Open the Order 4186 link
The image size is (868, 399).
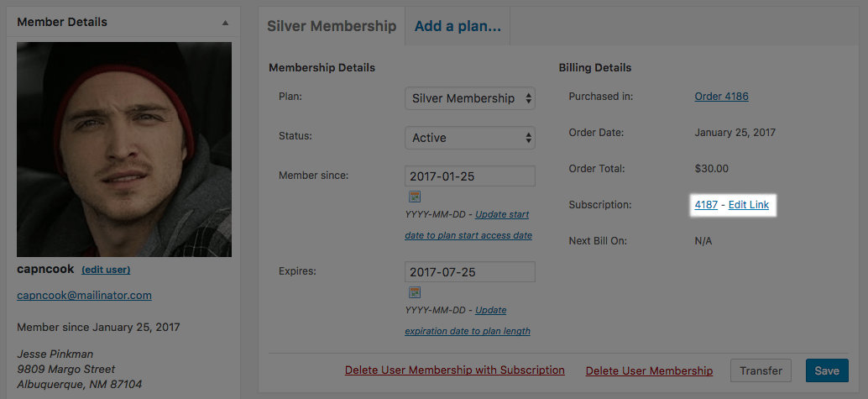pos(721,97)
